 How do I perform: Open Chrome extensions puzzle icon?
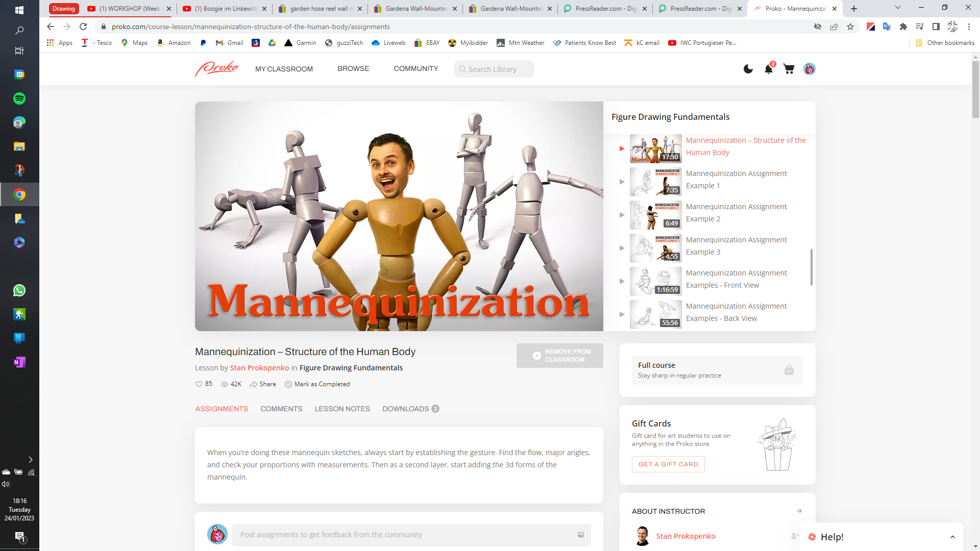point(903,27)
